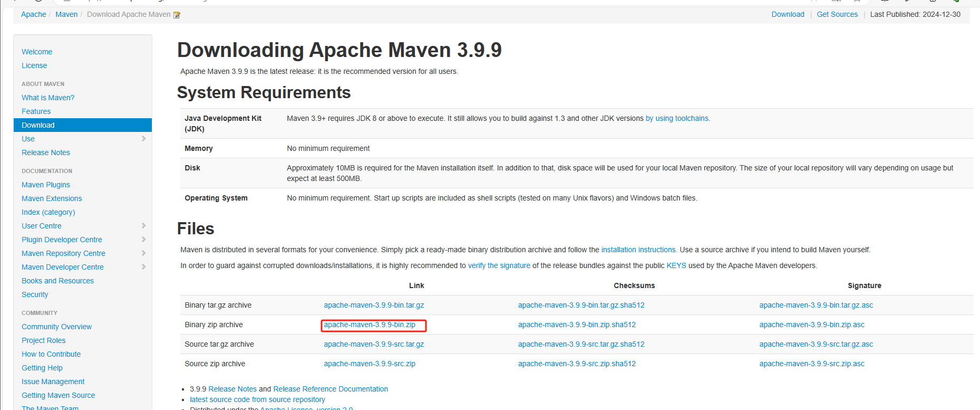Expand the User Centre chevron

click(x=143, y=226)
